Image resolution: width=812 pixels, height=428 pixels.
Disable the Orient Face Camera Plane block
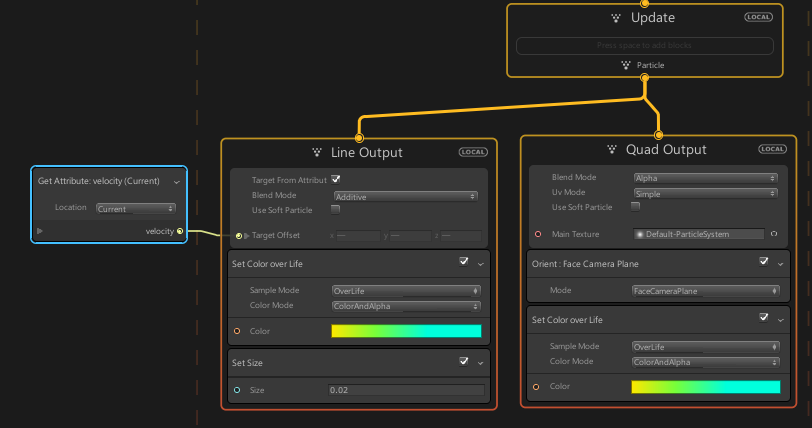click(x=763, y=261)
